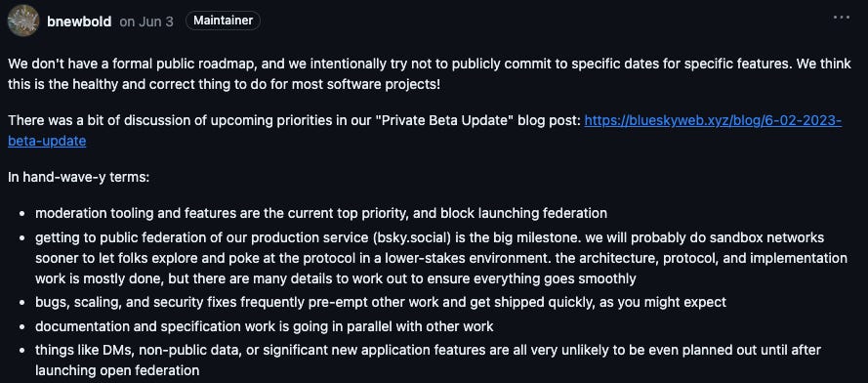Viewport: 868px width, 383px height.
Task: Click bnewbold's avatar image
Action: pos(23,21)
